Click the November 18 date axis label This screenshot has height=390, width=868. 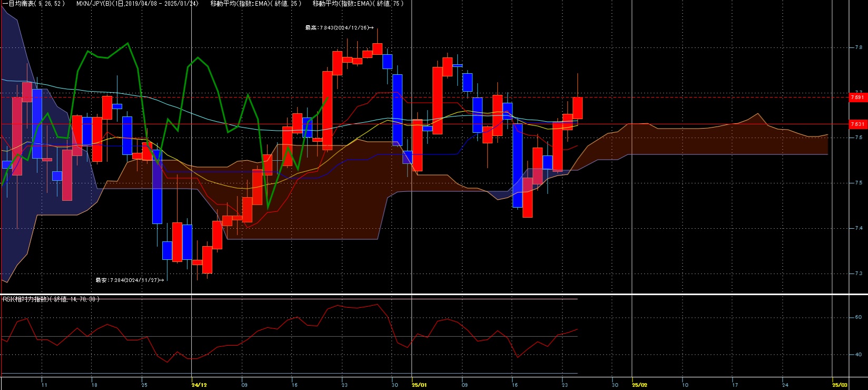[94, 385]
